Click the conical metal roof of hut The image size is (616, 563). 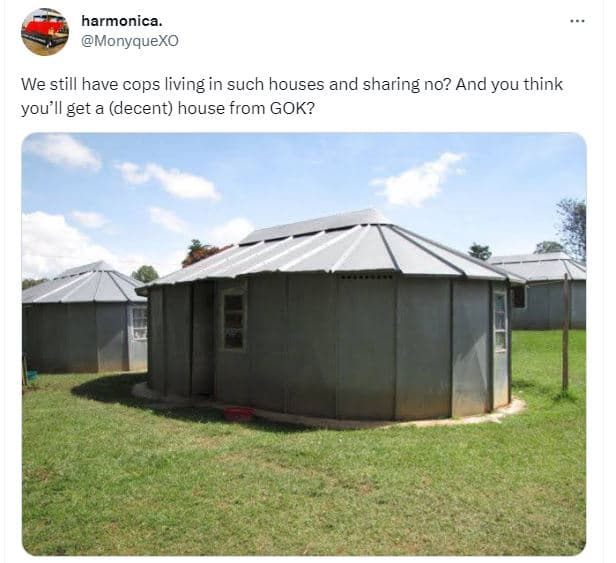pyautogui.click(x=331, y=247)
